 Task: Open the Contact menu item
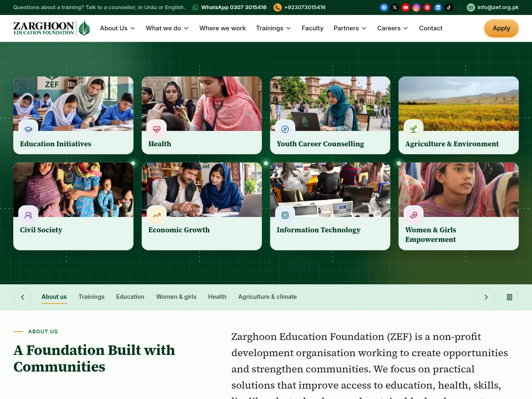[431, 28]
